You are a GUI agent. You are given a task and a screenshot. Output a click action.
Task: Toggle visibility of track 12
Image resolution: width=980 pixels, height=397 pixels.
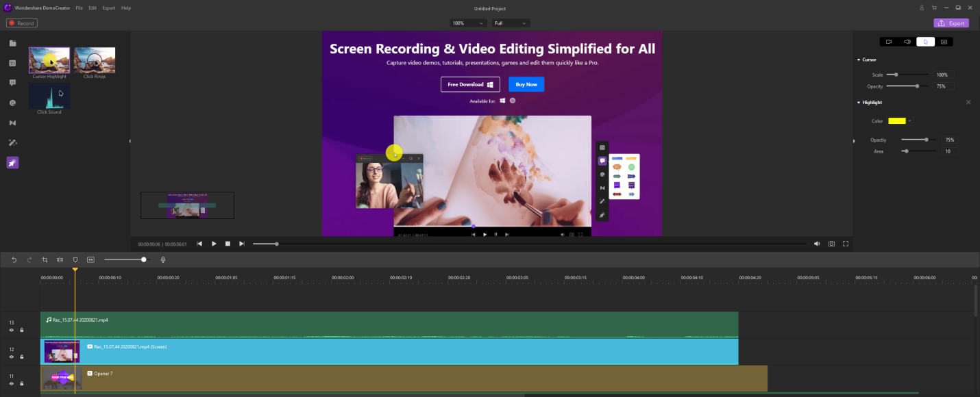click(12, 357)
